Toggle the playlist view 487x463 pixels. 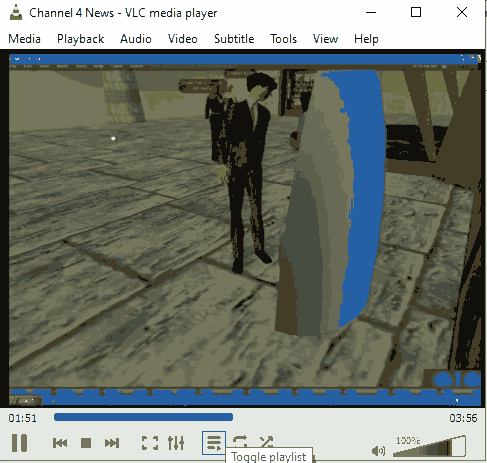(x=214, y=443)
